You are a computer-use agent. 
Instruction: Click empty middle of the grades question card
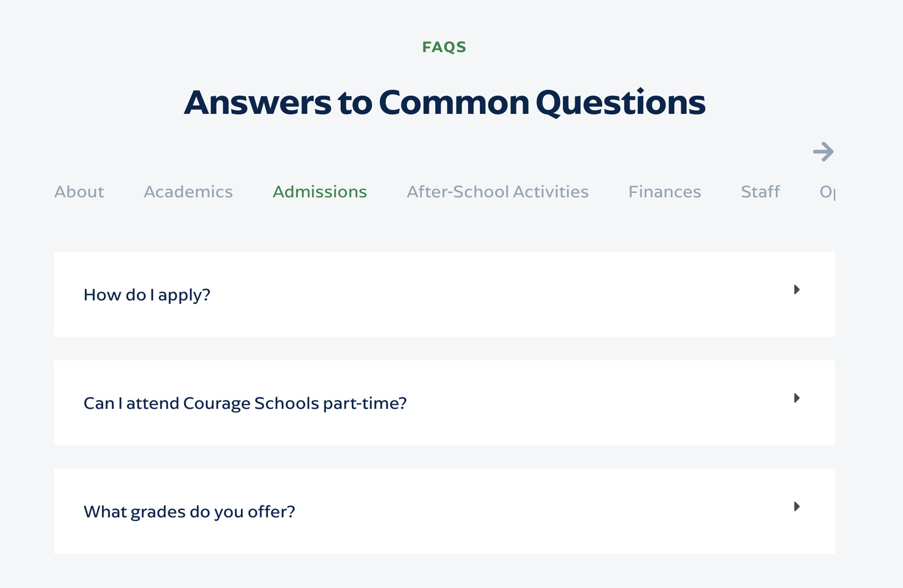531,511
